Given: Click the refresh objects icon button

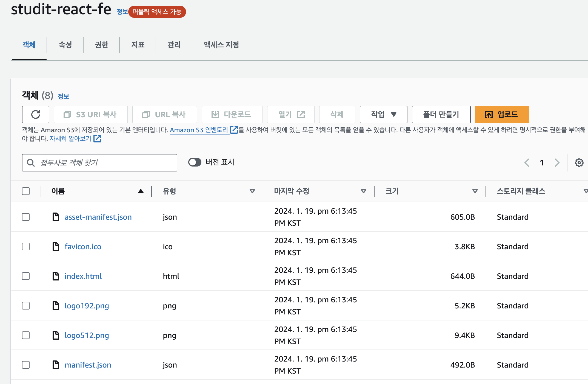Looking at the screenshot, I should pos(36,114).
